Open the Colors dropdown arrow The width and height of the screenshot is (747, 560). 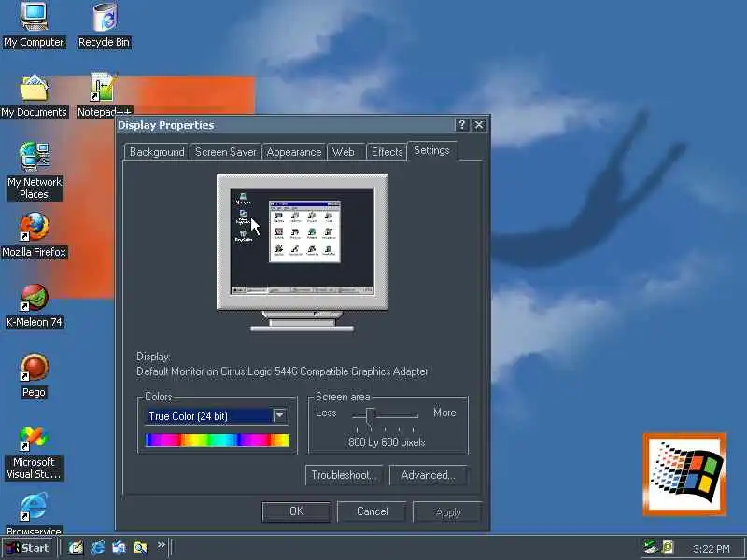(x=280, y=415)
